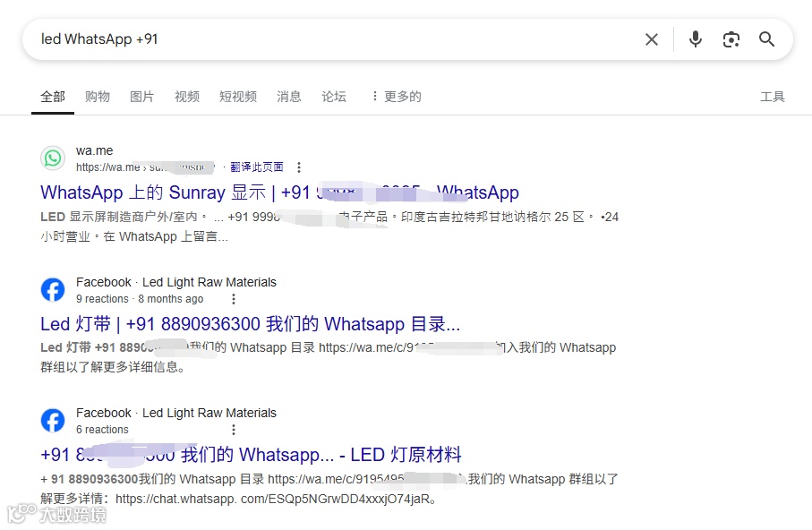Screen dimensions: 812x530
Task: Open three-dot options next to '8 months ago'
Action: [234, 299]
